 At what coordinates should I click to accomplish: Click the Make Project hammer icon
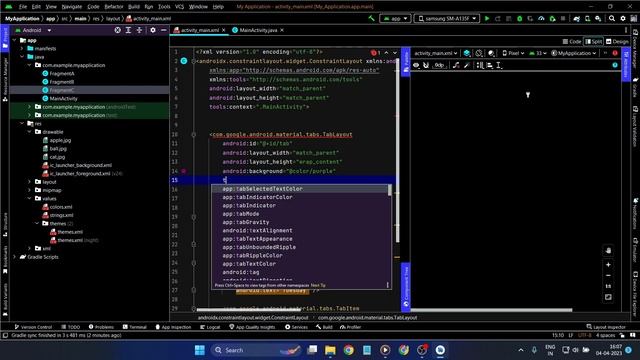point(371,18)
